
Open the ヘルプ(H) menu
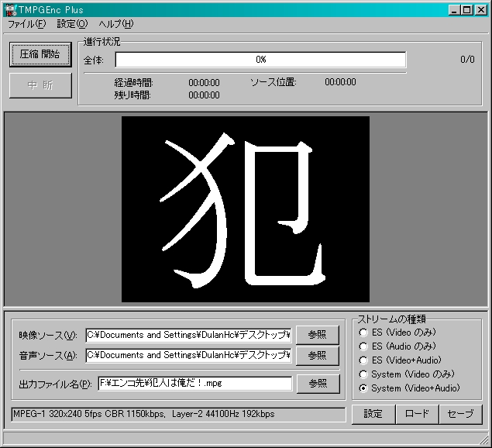point(116,24)
